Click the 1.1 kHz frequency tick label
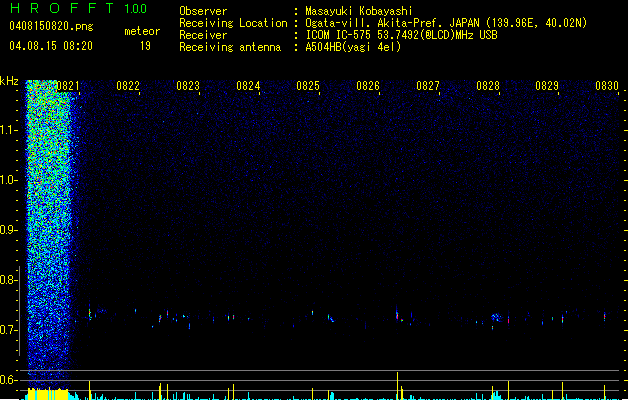The image size is (629, 400). (8, 130)
